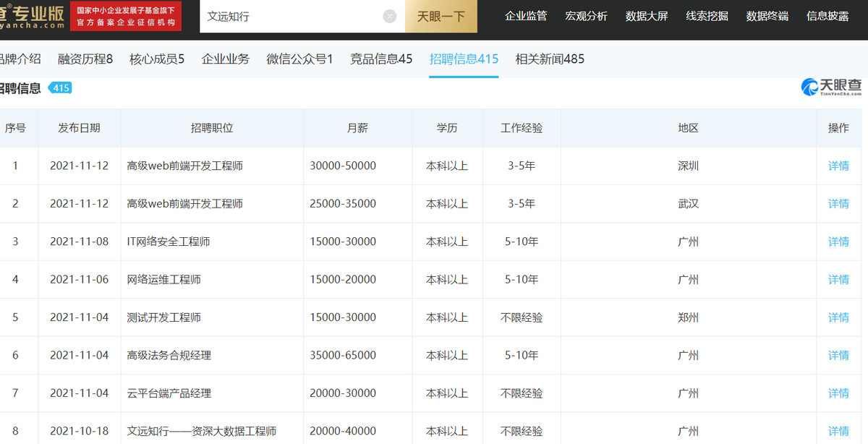Click the Tianyancha logo watermark

tap(831, 87)
